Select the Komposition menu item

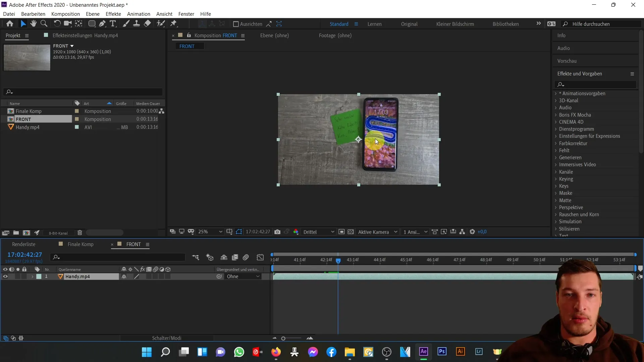tap(65, 14)
